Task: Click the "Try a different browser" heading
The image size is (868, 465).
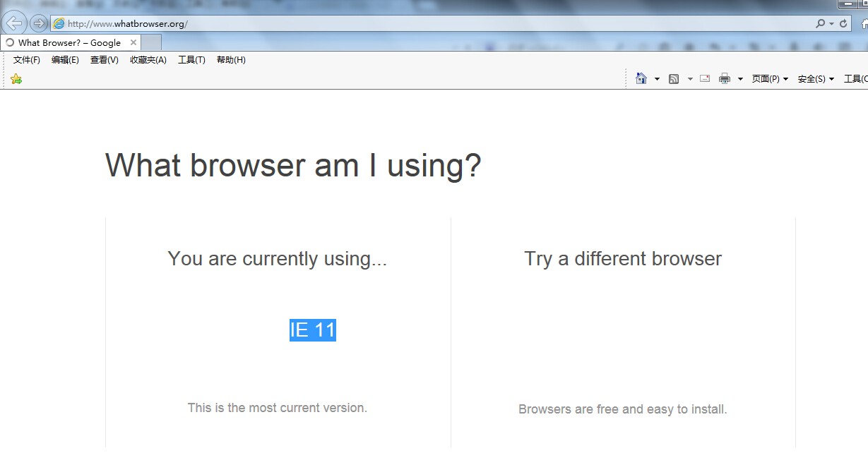Action: coord(623,259)
